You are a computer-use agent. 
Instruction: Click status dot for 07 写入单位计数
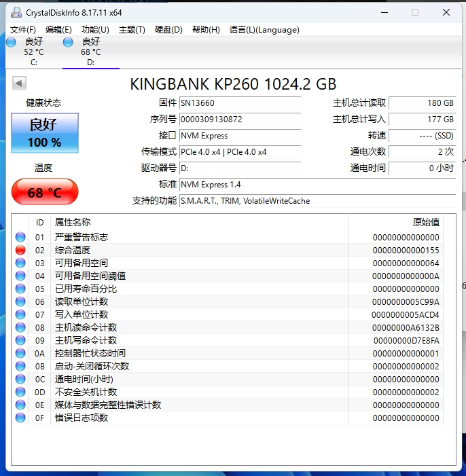click(20, 314)
